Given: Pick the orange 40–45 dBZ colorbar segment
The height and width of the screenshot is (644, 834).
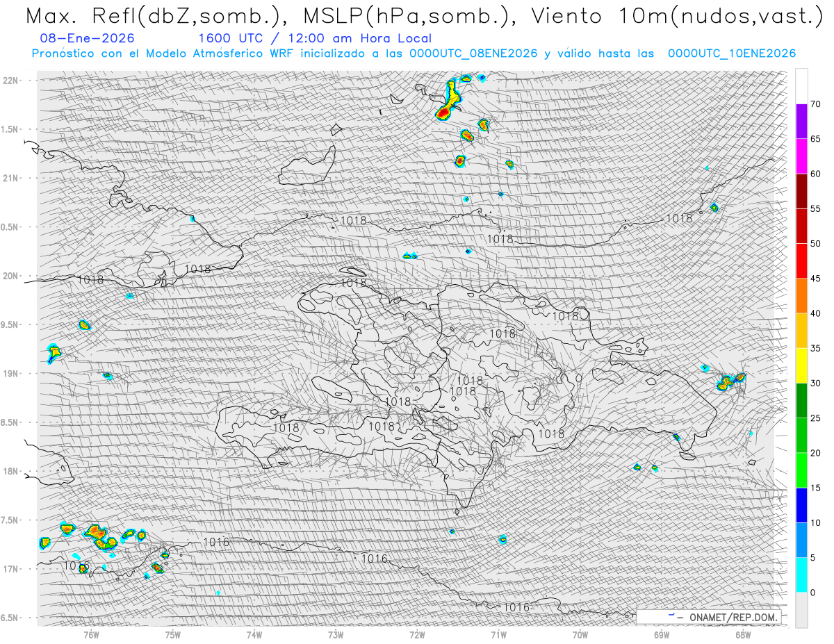Looking at the screenshot, I should coord(801,296).
